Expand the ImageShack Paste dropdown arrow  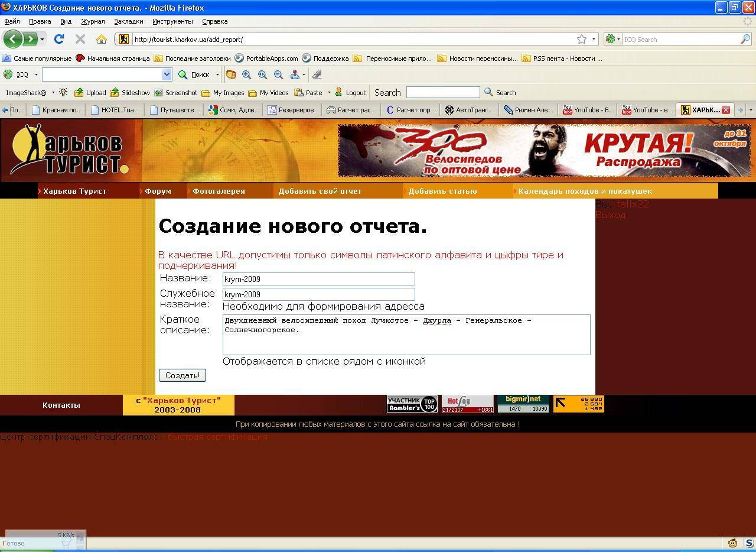tap(329, 93)
